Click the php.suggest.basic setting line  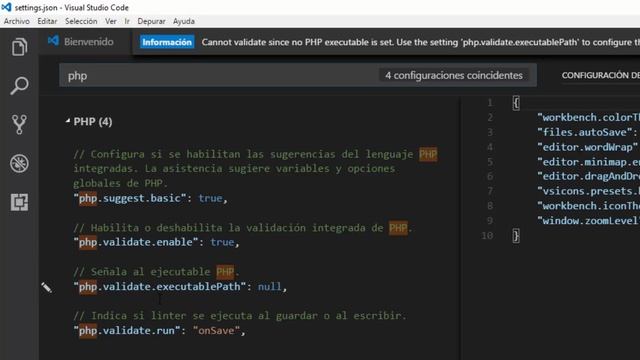point(150,198)
